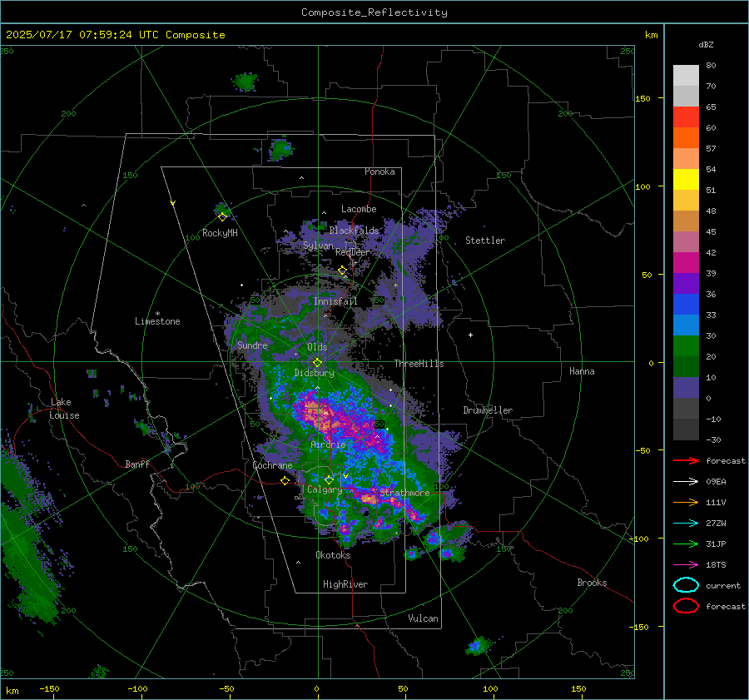
Task: Click the 18TS legend label
Action: click(x=716, y=565)
